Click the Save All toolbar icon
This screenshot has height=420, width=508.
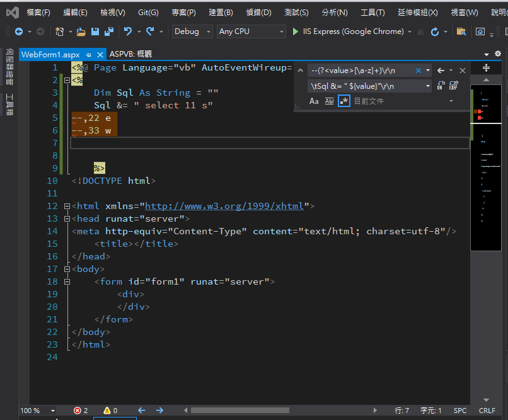pyautogui.click(x=108, y=31)
